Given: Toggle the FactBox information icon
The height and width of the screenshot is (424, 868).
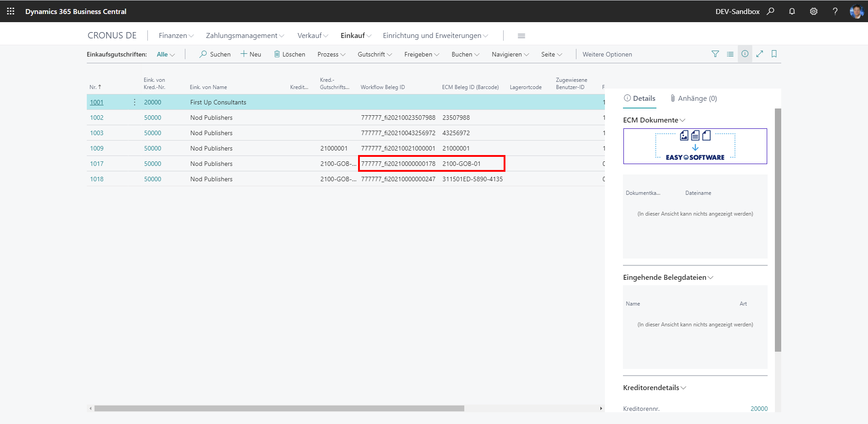Looking at the screenshot, I should click(x=745, y=54).
